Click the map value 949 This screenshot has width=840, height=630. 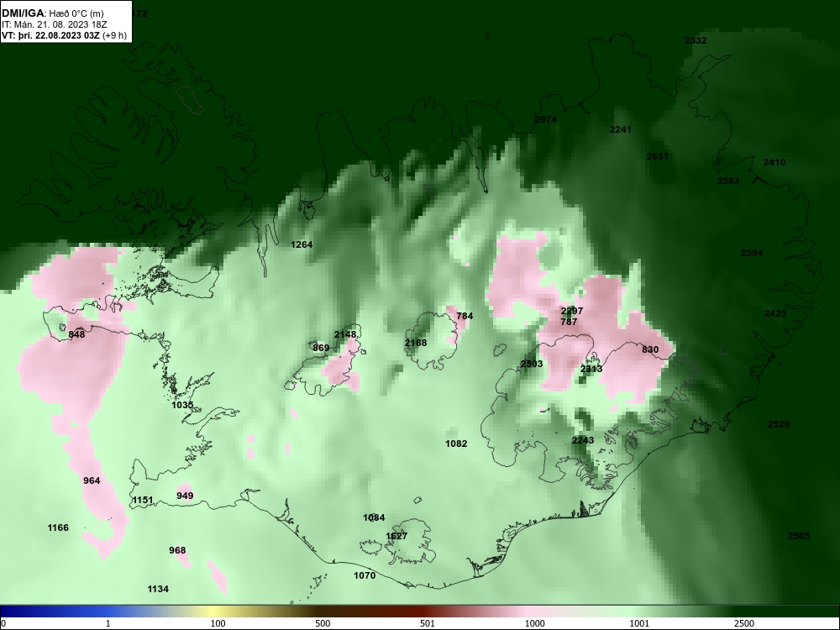tap(185, 496)
